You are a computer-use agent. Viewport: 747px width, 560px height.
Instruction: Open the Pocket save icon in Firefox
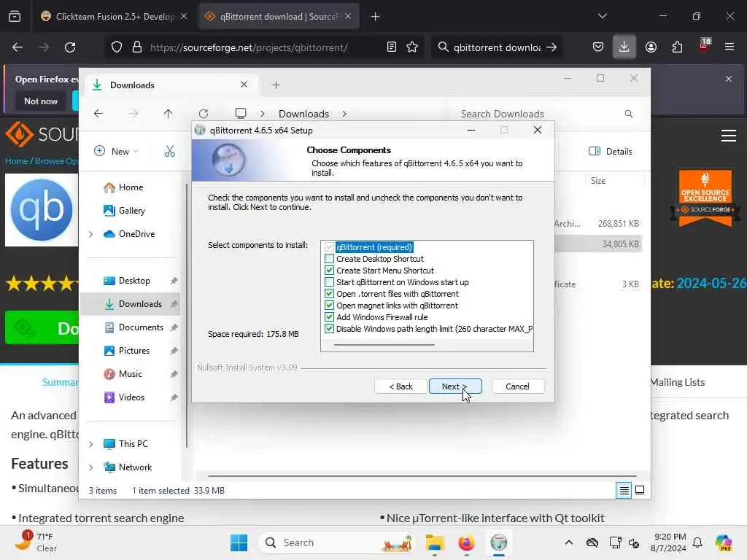pos(598,47)
